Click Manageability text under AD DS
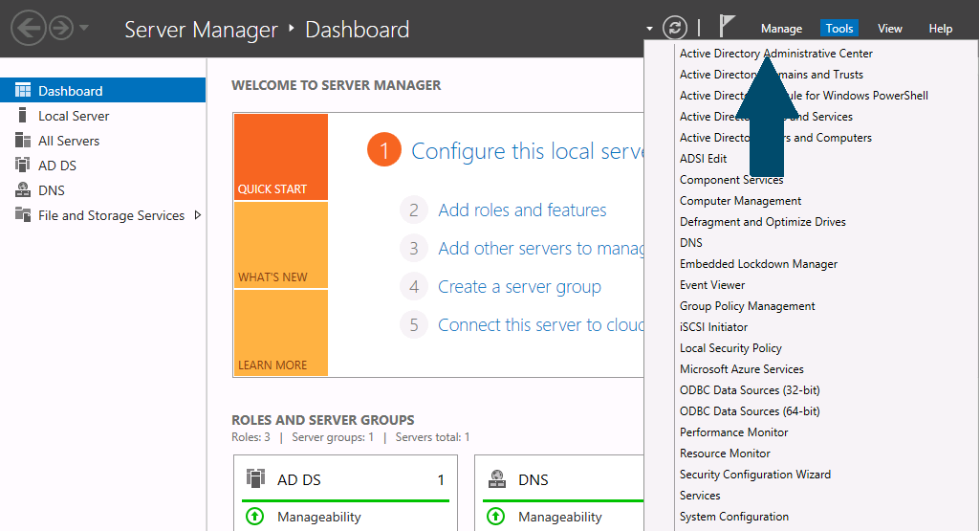Screen dimensions: 980x531 319,518
